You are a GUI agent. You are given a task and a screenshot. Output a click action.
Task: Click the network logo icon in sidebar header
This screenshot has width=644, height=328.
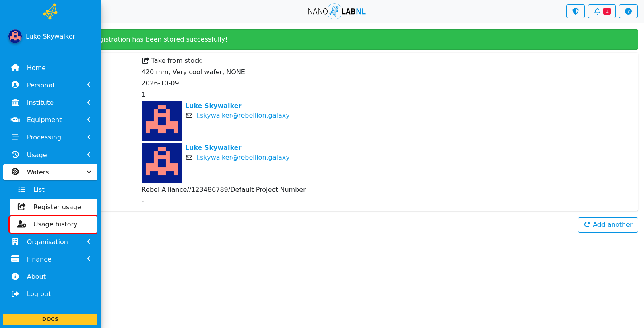pyautogui.click(x=50, y=11)
